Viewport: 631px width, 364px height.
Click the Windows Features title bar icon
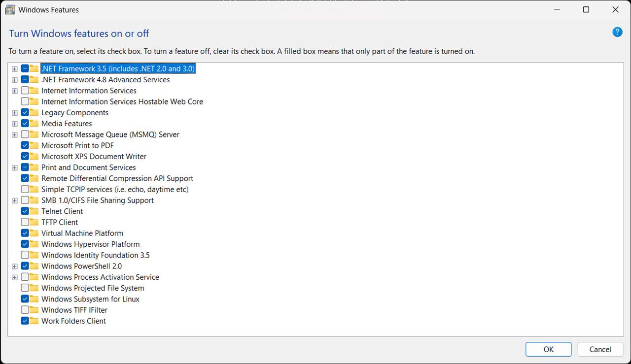pyautogui.click(x=10, y=9)
